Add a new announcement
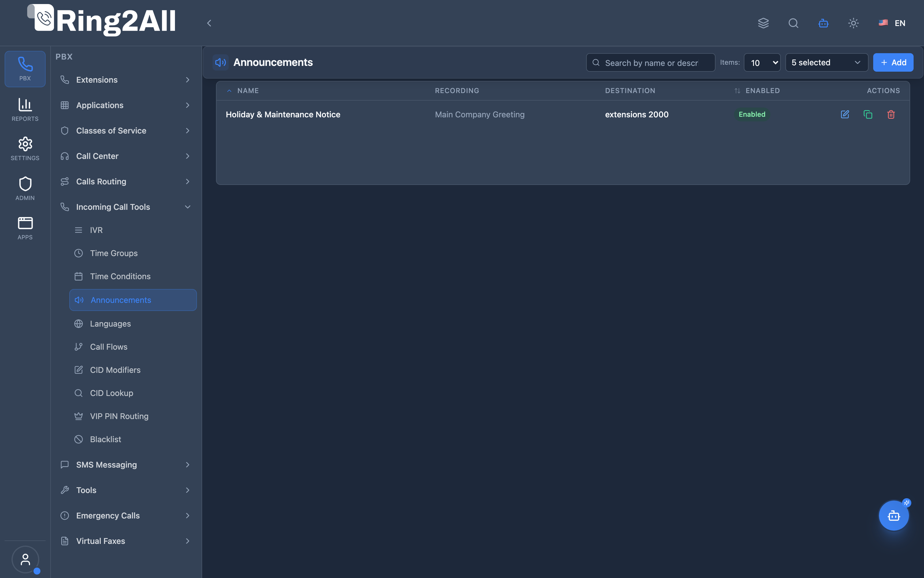Screen dimensions: 924x578 (x=893, y=62)
